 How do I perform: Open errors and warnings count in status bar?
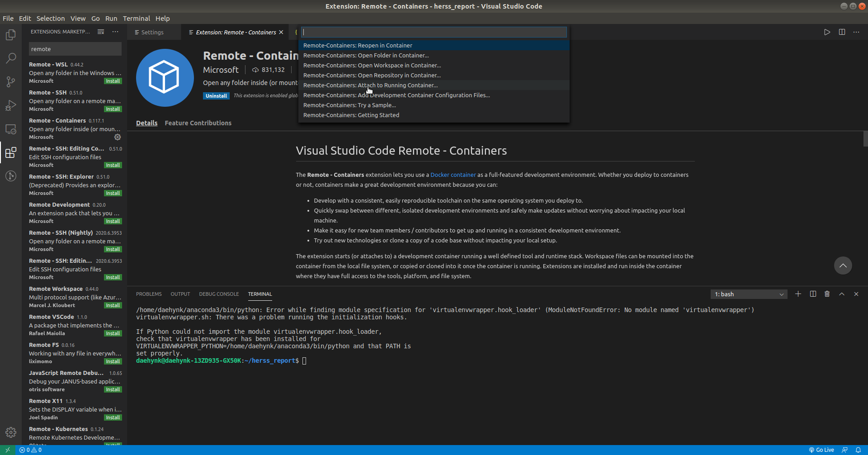[30, 450]
